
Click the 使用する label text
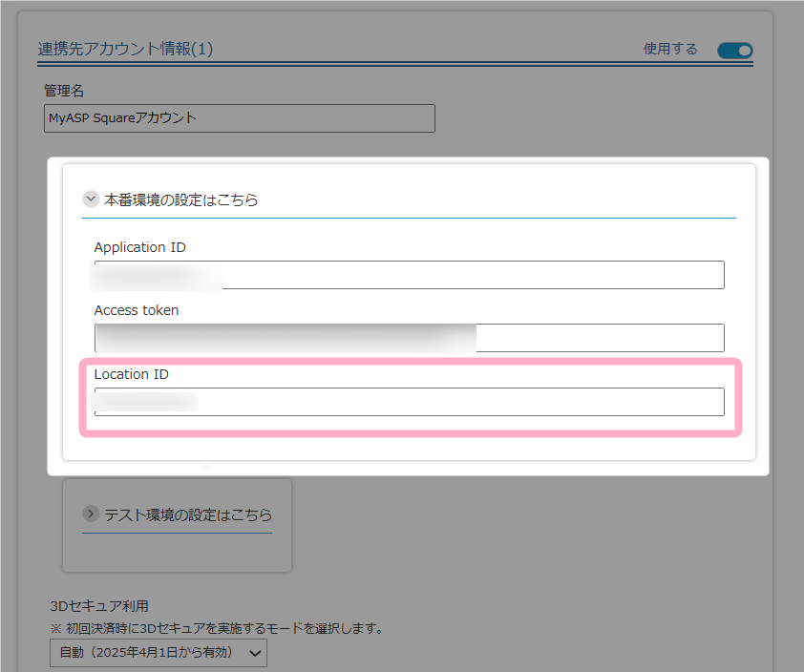click(670, 50)
